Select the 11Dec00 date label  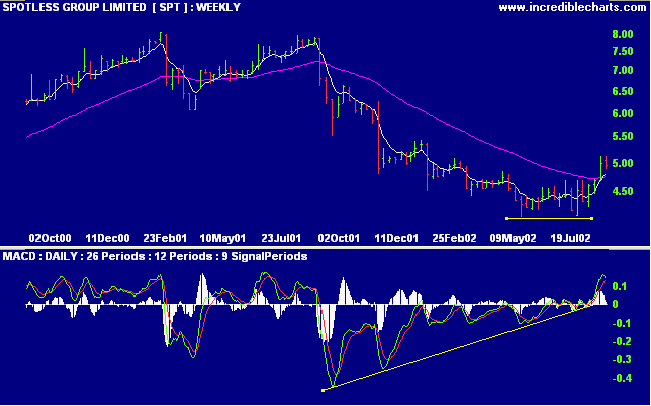click(x=107, y=238)
